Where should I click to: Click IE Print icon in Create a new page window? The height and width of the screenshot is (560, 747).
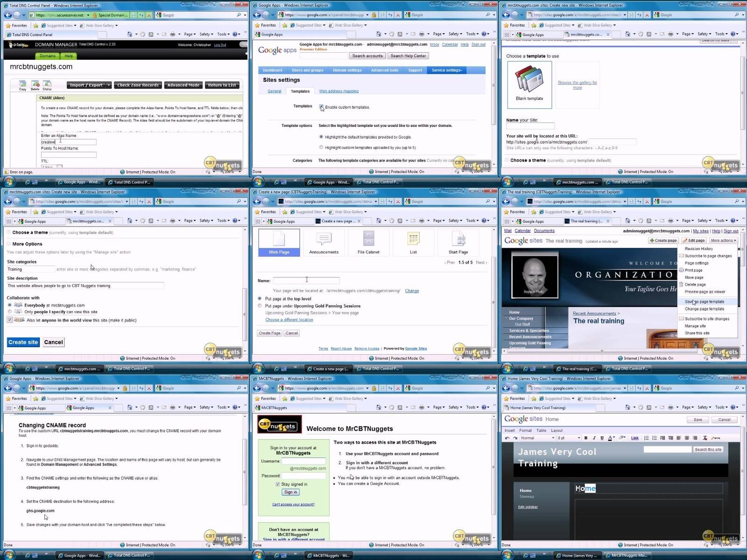(x=421, y=221)
